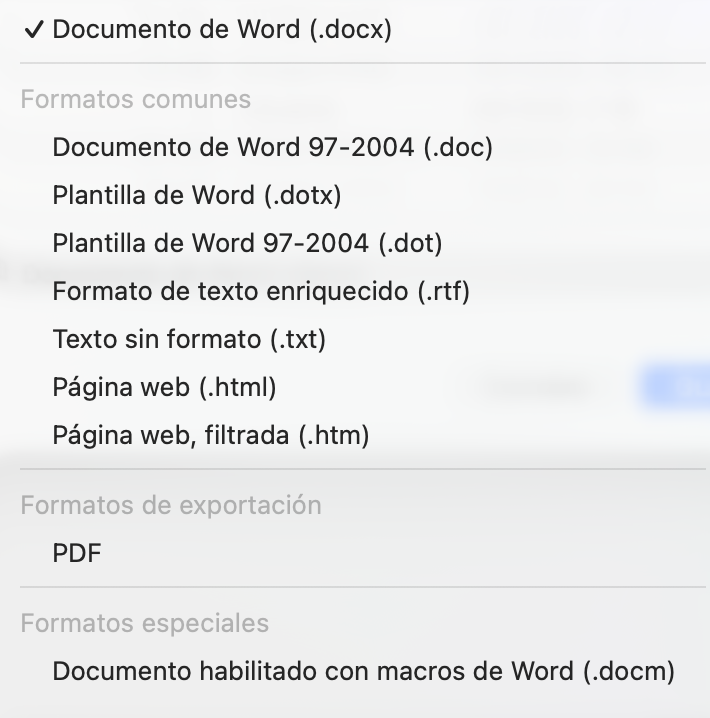710x718 pixels.
Task: Click the divider above Formatos especiales
Action: tap(363, 587)
